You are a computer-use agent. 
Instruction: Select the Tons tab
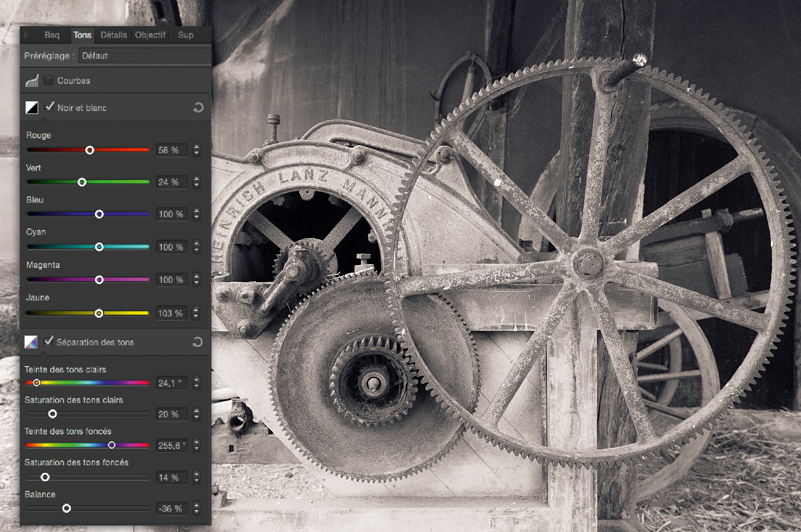[82, 35]
